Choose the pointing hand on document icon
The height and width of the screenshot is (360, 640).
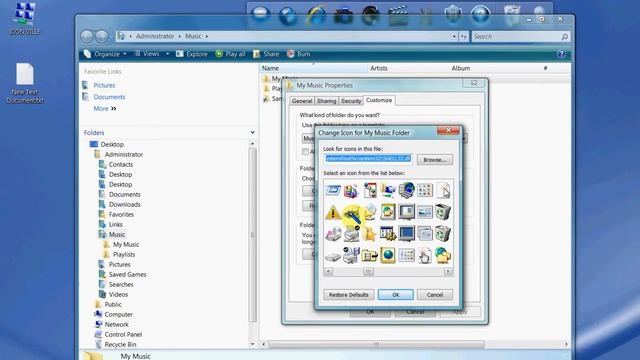point(424,256)
